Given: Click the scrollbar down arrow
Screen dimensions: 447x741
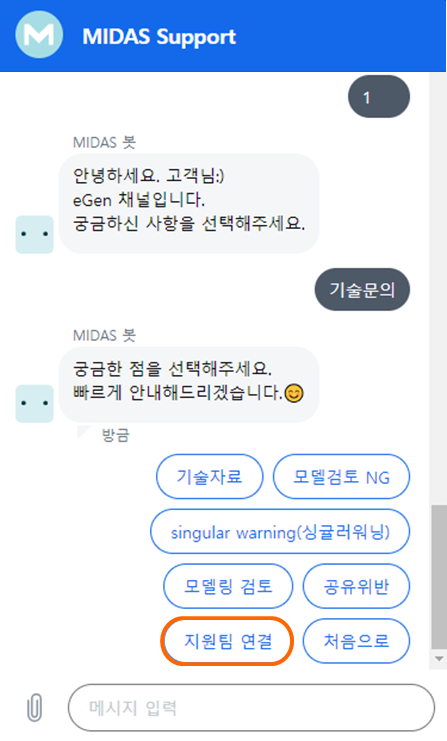Looking at the screenshot, I should point(438,658).
